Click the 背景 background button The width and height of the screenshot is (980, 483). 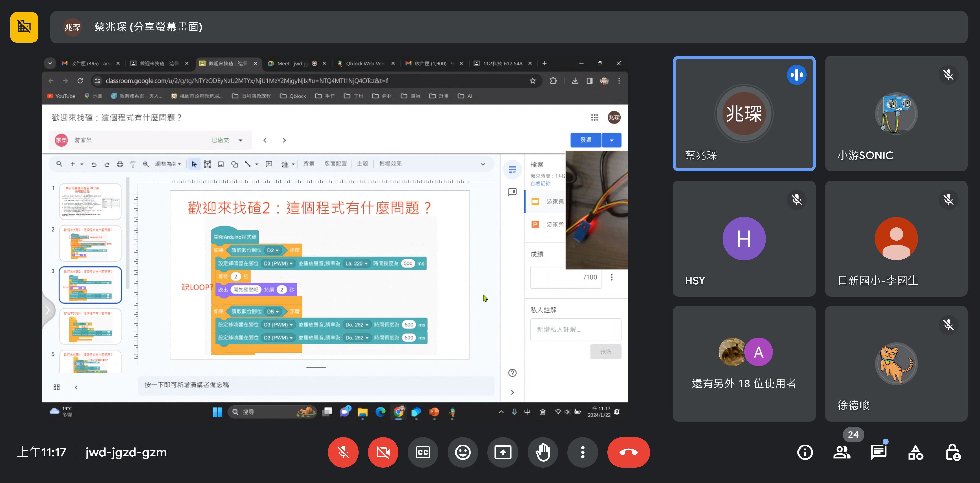tap(309, 164)
